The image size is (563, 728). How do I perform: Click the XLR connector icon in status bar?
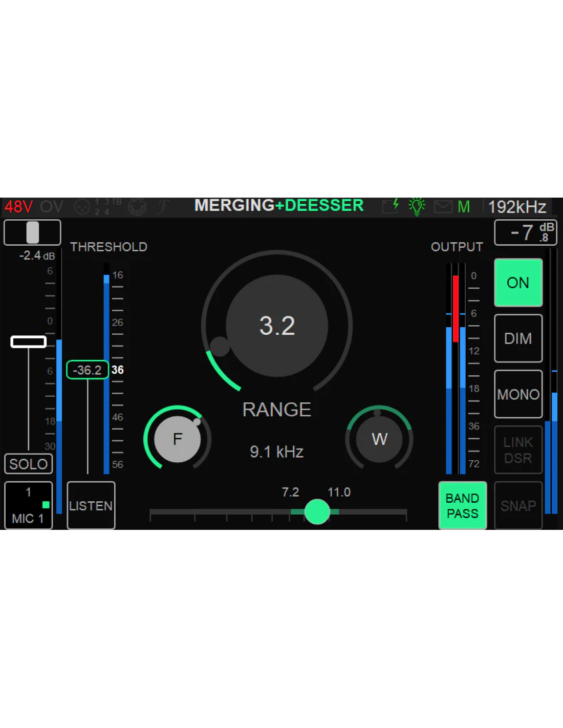(x=82, y=207)
